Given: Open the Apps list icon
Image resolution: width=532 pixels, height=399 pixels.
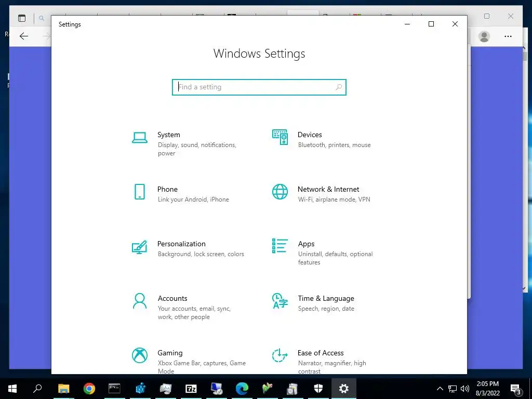Looking at the screenshot, I should tap(280, 246).
